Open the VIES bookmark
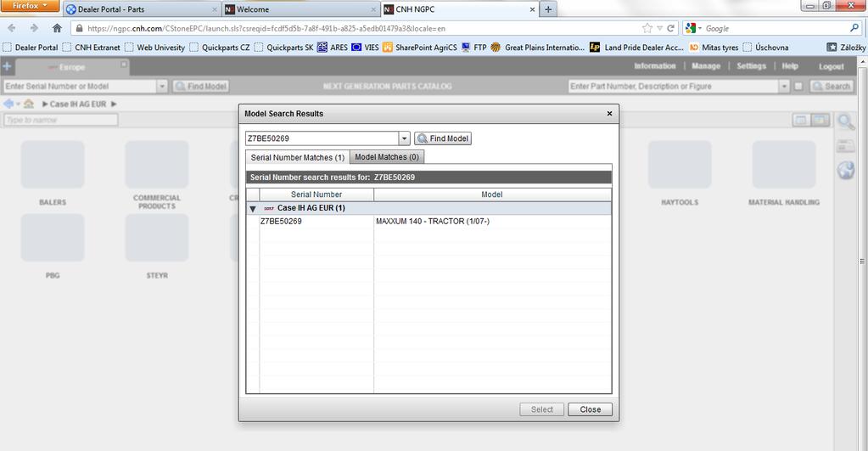Viewport: 868px width, 451px height. pyautogui.click(x=366, y=48)
